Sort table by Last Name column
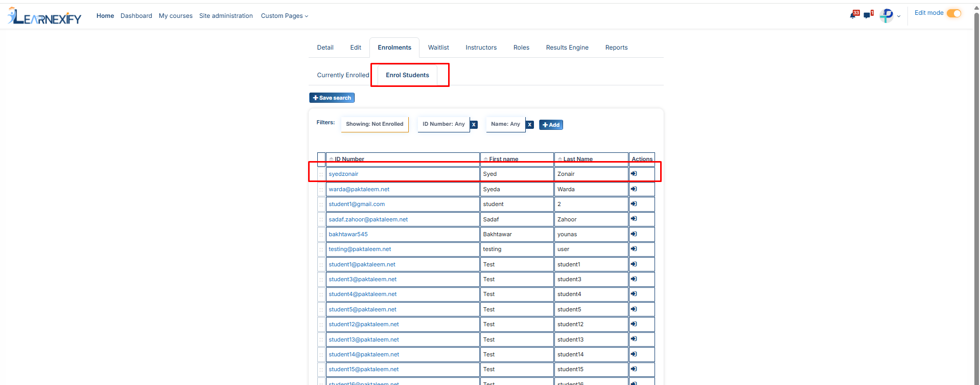 pos(578,159)
